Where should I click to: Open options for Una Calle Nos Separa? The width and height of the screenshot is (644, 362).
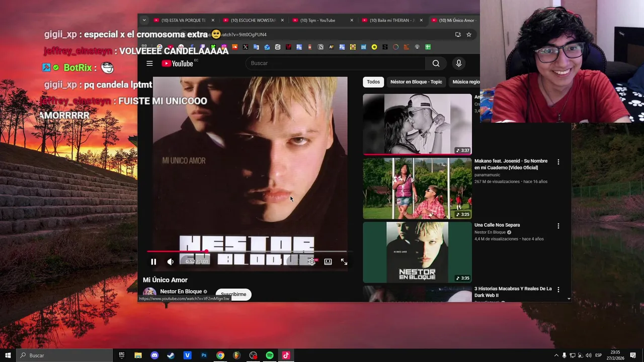pos(558,226)
